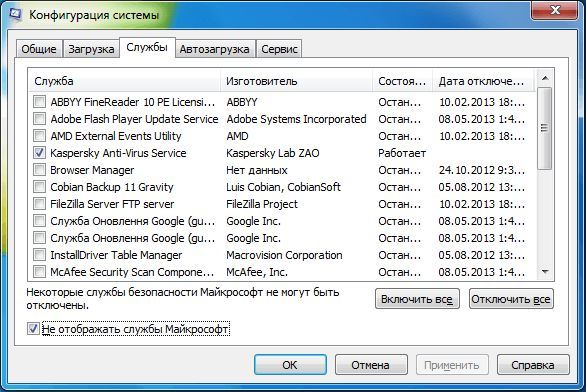The width and height of the screenshot is (586, 392).
Task: Select "Нет данных" manufacturer cell
Action: [257, 170]
